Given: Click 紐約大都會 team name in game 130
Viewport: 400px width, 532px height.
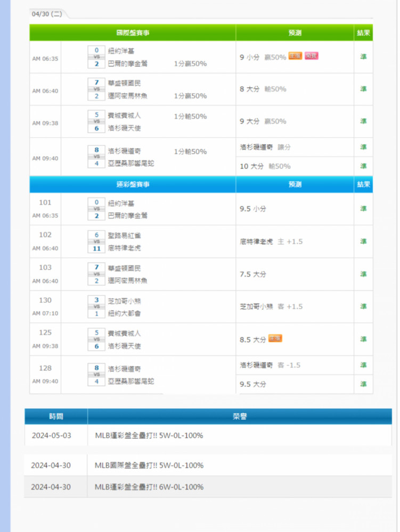Looking at the screenshot, I should click(x=124, y=313).
